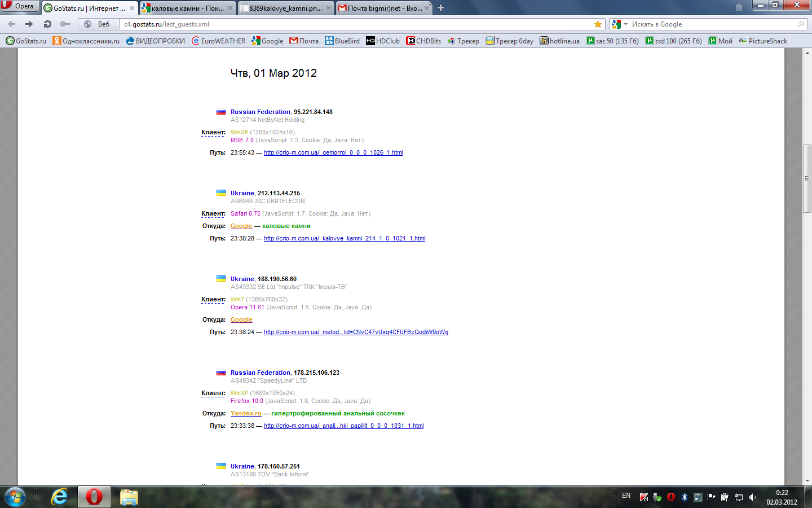This screenshot has width=812, height=508.
Task: Open Yandex.ru referrer link
Action: 246,413
